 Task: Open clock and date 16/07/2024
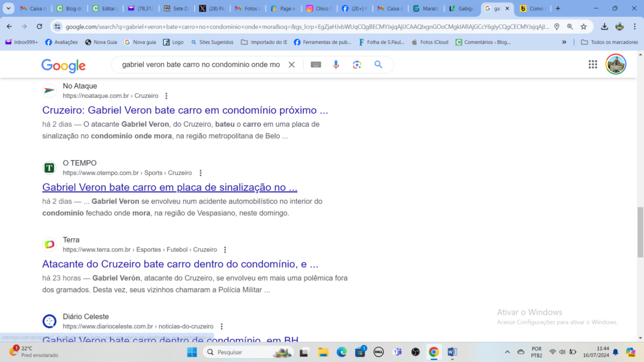point(596,352)
